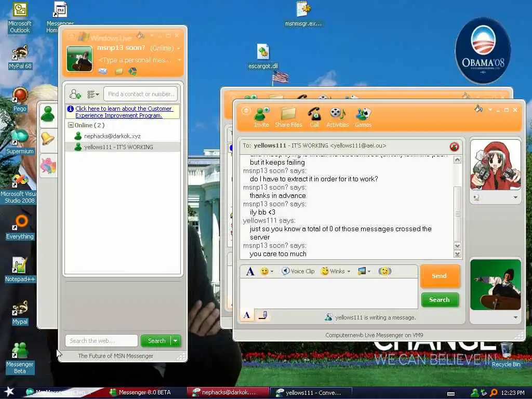Image resolution: width=532 pixels, height=399 pixels.
Task: Open font settings letter A in chat toolbar
Action: click(250, 271)
